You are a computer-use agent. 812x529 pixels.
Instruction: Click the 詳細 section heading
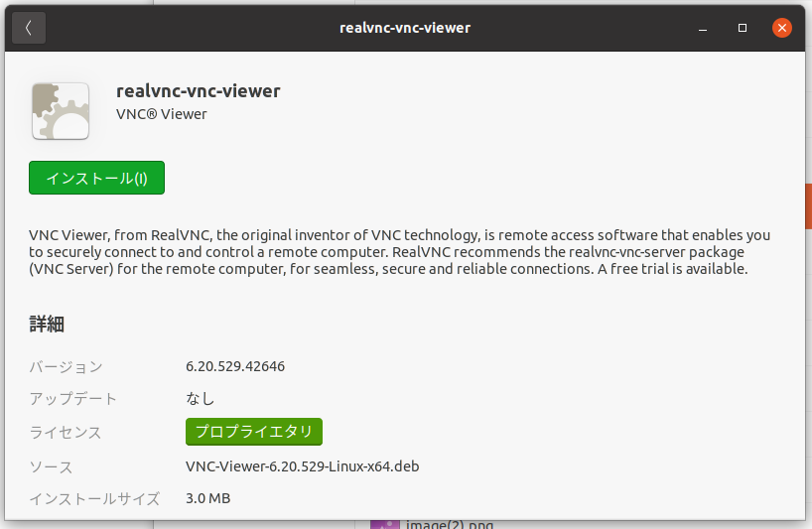[x=47, y=325]
